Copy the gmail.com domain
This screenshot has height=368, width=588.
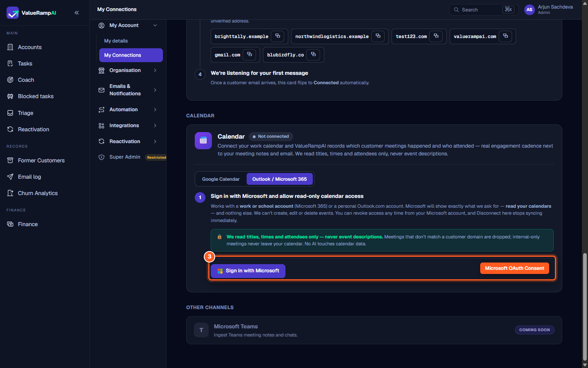(x=249, y=54)
